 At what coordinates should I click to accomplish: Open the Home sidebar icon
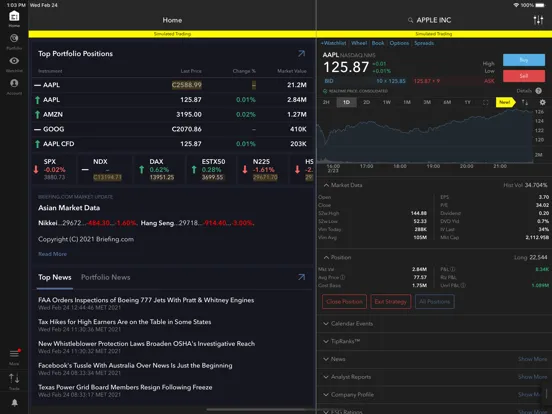click(14, 19)
